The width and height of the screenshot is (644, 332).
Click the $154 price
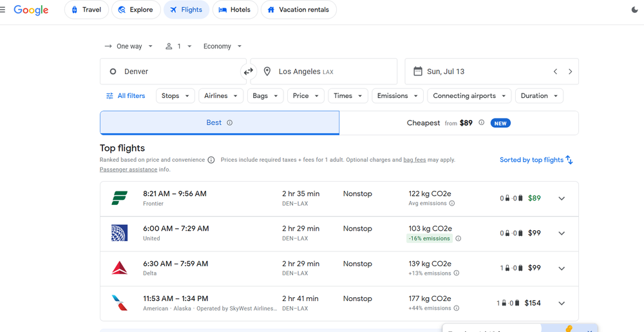(x=533, y=303)
